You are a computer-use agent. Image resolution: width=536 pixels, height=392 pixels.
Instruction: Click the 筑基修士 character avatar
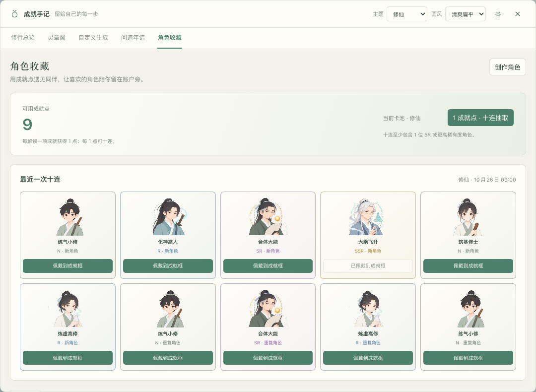468,217
